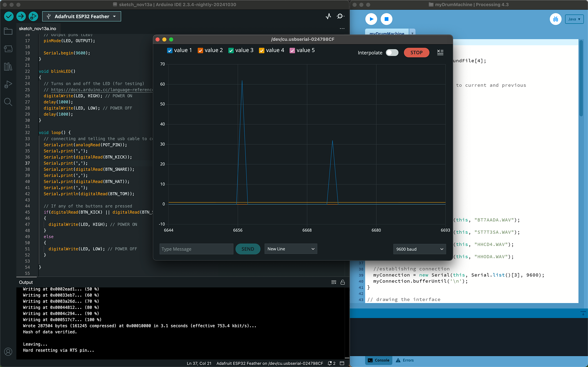Open the Library Manager books icon
The height and width of the screenshot is (367, 588).
pos(8,66)
